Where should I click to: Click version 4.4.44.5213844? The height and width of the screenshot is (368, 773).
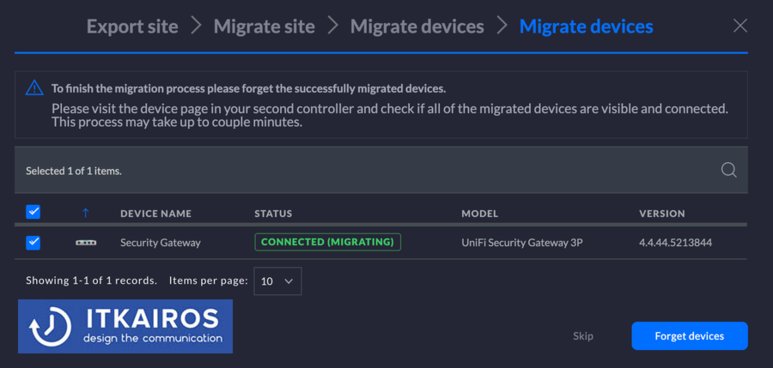coord(675,243)
